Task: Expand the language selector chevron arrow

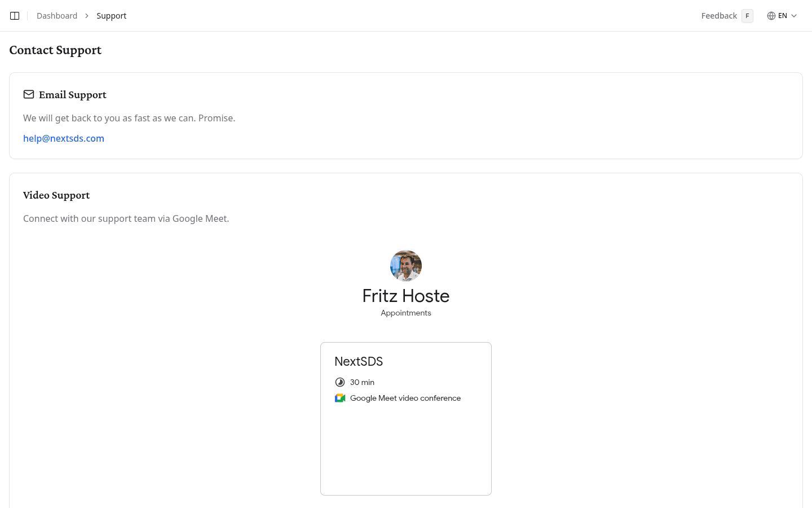Action: 794,16
